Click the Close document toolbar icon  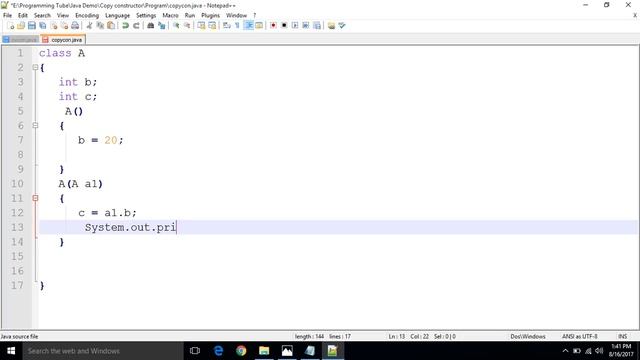[53, 26]
